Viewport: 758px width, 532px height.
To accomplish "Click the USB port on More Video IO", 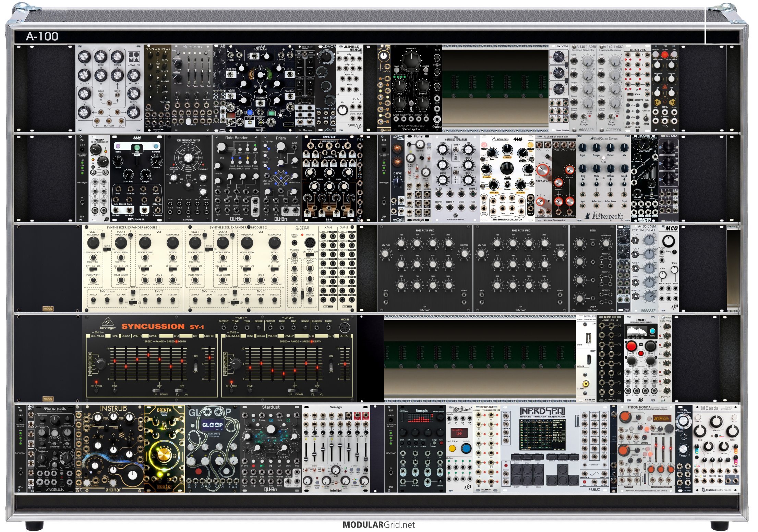I will (x=589, y=338).
